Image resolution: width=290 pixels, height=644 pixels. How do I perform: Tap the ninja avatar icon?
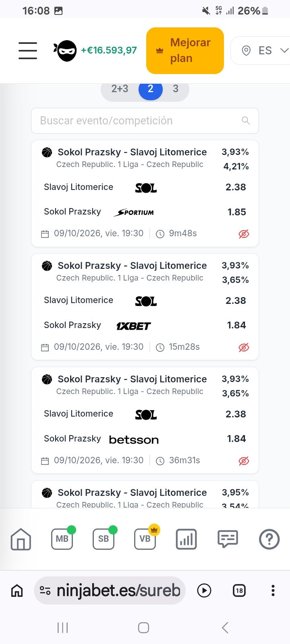pos(66,51)
